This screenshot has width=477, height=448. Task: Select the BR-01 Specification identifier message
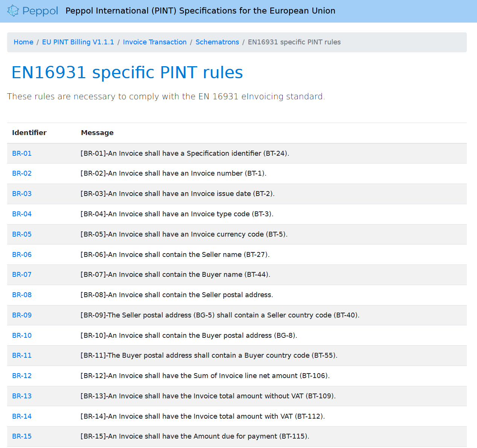[185, 153]
